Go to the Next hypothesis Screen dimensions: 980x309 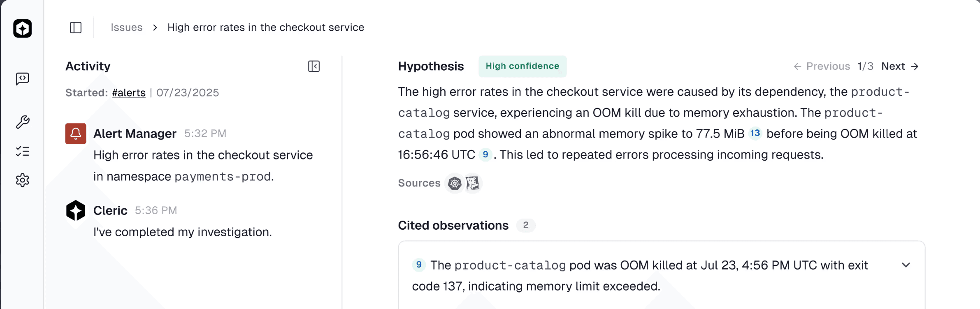point(900,66)
